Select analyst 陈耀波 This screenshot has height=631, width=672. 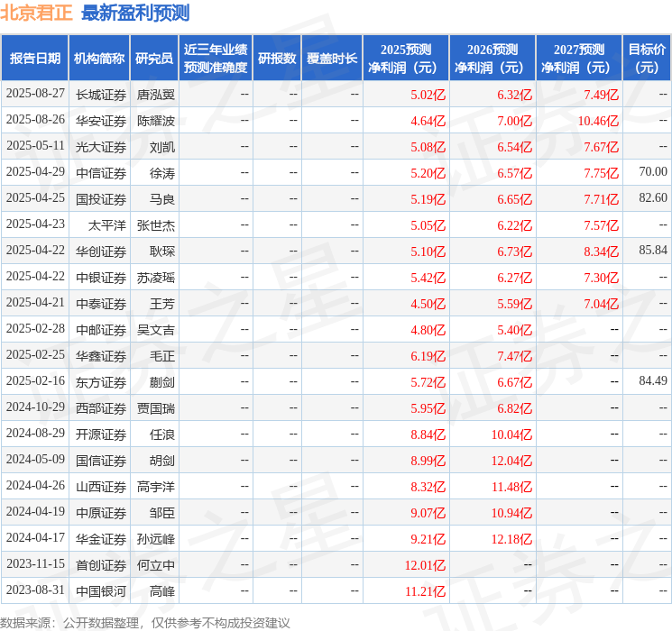pyautogui.click(x=156, y=121)
